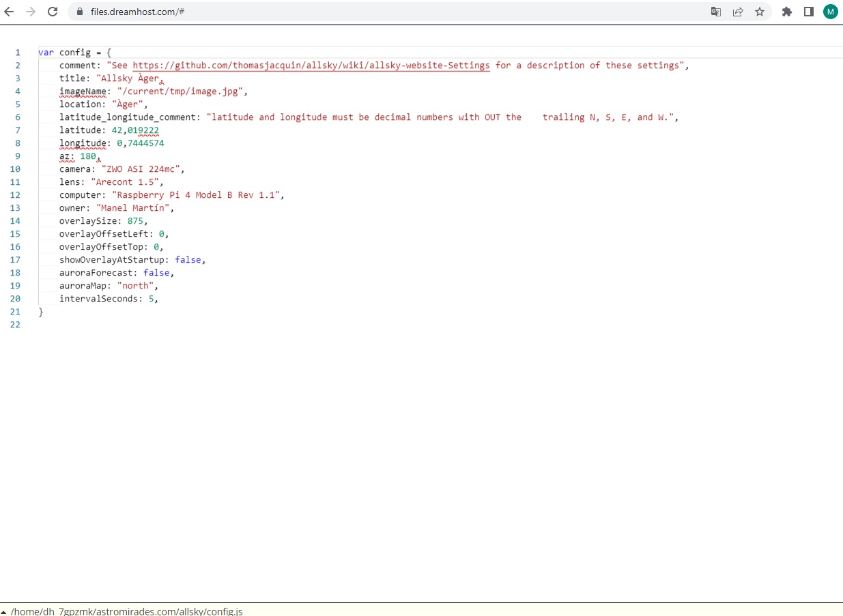Viewport: 843px width, 616px height.
Task: Click intervalSeconds value 5
Action: [x=151, y=299]
